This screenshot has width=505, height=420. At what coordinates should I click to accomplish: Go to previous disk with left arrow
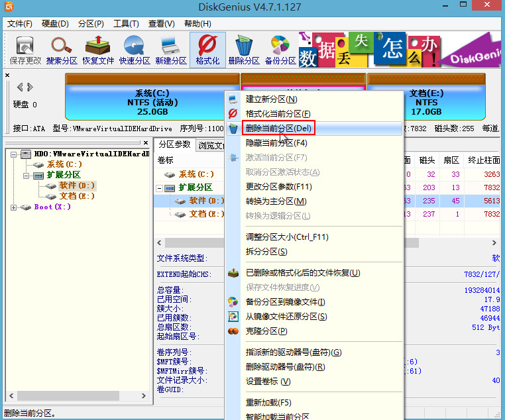[x=20, y=87]
